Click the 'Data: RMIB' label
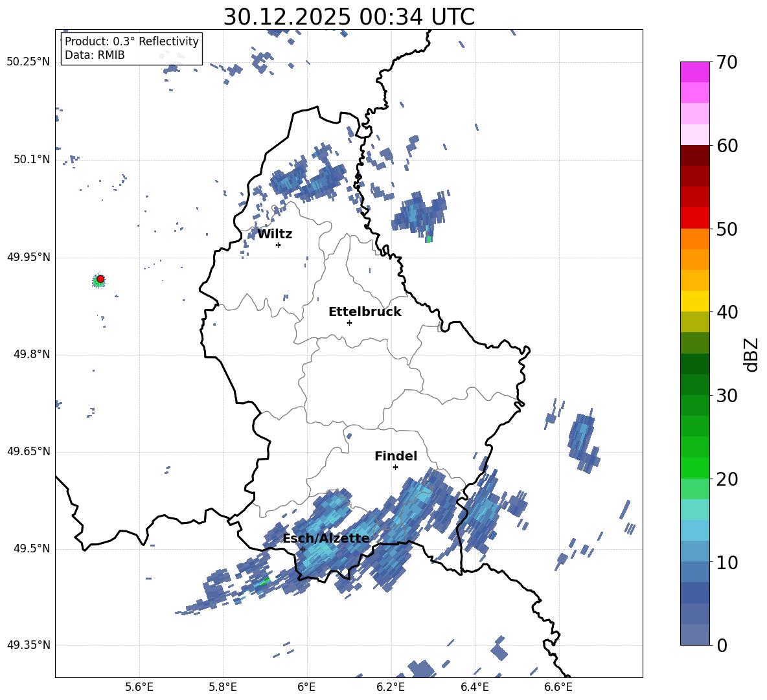Screen dimensions: 767x700 click(x=95, y=55)
